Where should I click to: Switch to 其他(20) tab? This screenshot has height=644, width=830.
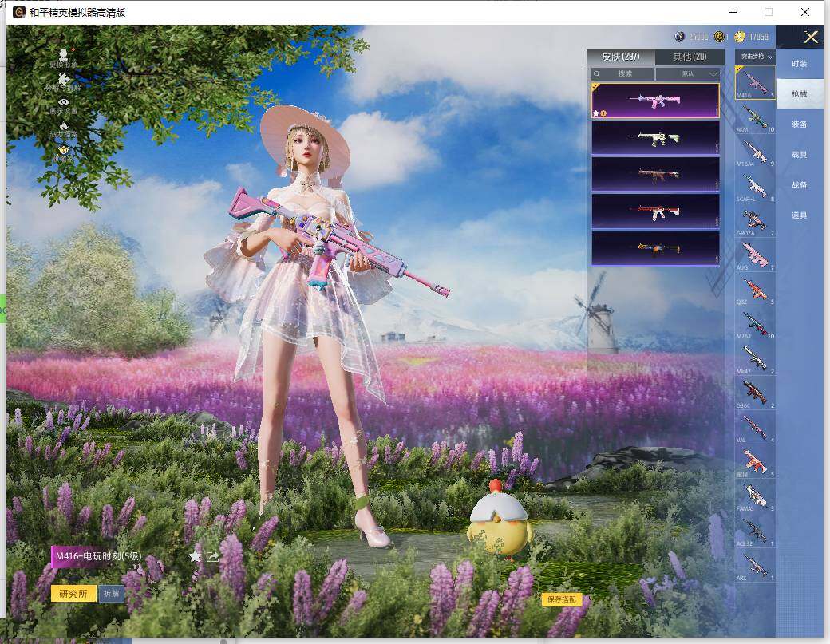pos(690,57)
